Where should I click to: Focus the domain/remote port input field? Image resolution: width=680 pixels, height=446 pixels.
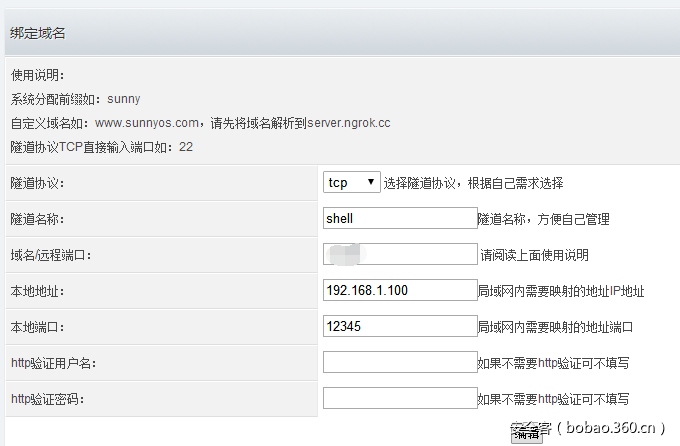(x=400, y=254)
